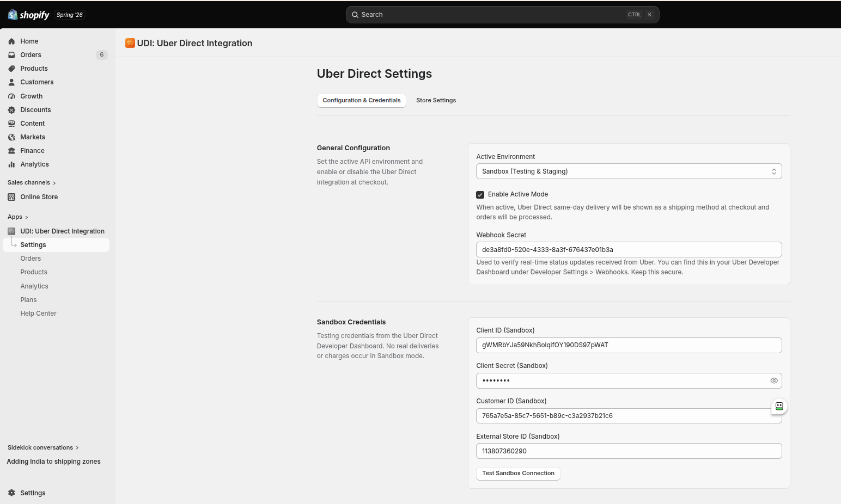Click the External Store ID (Sandbox) field
Screen dimensions: 841x504
click(x=629, y=451)
